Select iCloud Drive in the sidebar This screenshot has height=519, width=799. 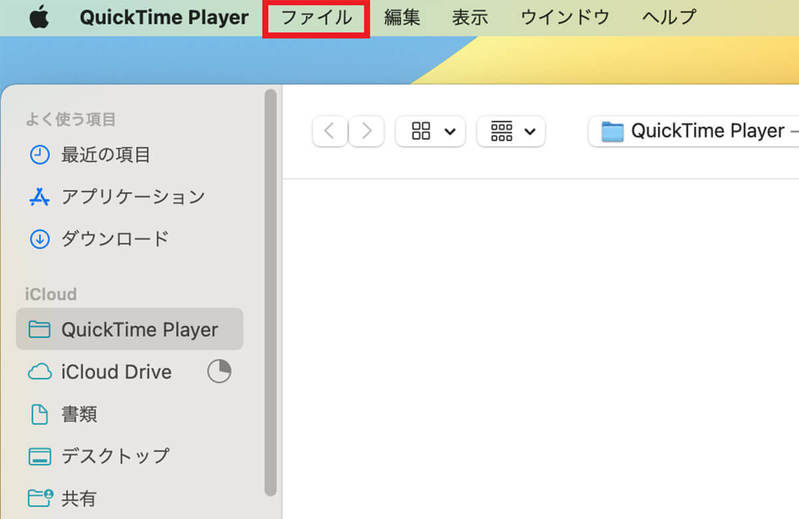pos(129,372)
